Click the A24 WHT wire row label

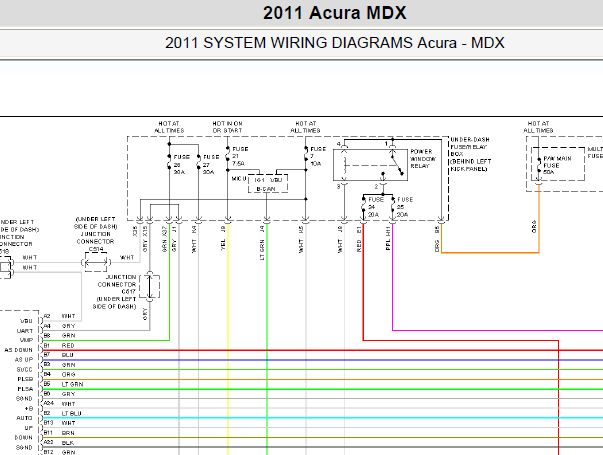click(59, 403)
